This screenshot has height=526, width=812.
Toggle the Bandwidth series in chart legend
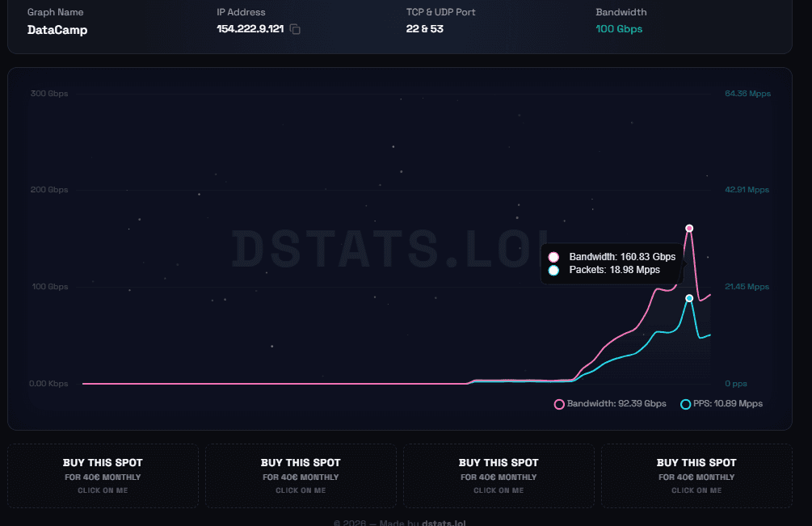(610, 404)
